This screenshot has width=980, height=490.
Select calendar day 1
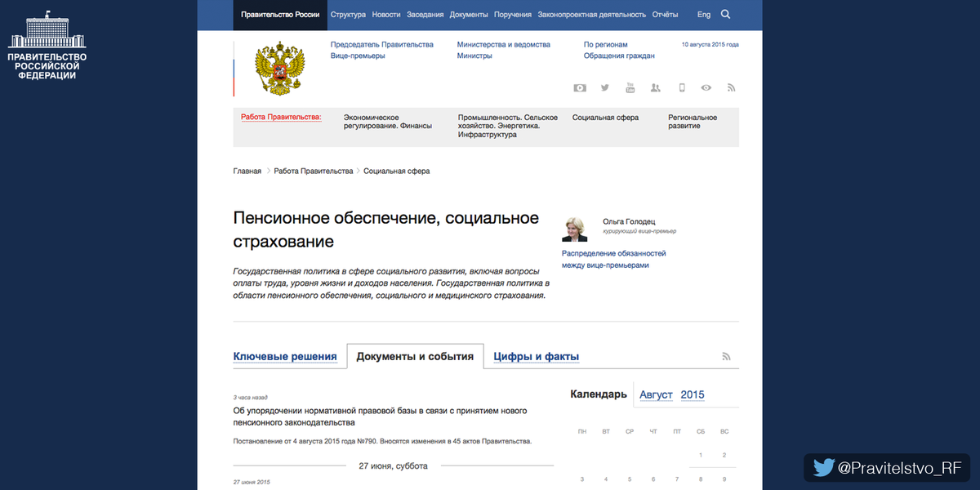click(x=701, y=455)
